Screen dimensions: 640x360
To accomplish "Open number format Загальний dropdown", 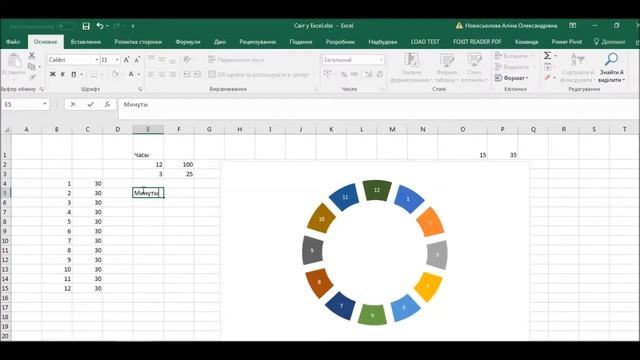I will click(381, 60).
